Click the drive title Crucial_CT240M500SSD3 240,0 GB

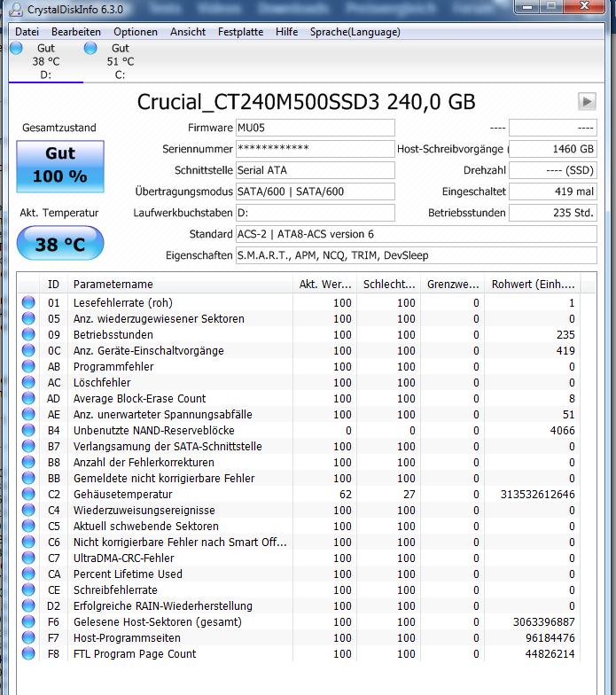click(x=307, y=102)
